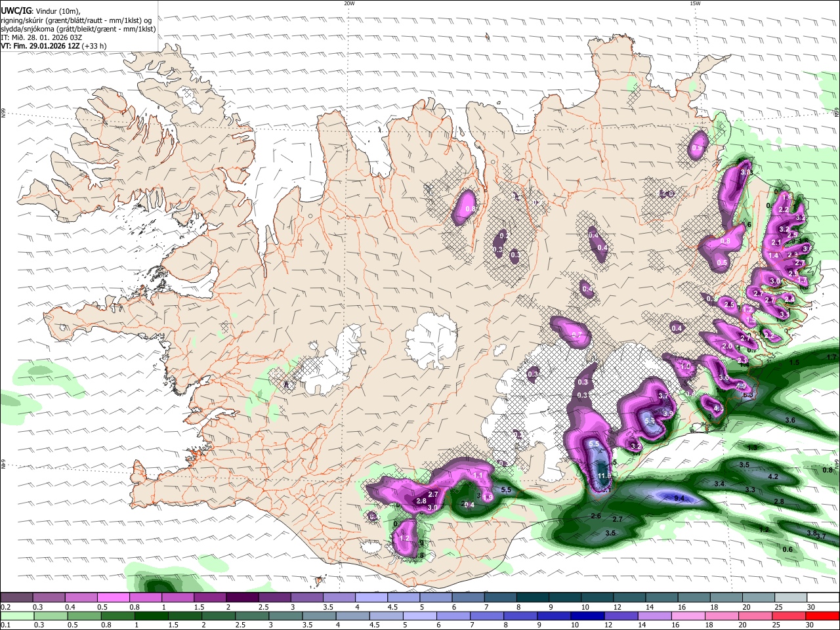Click the '11.8' precipitation value on the map
Viewport: 840px width, 630px height.
pos(605,476)
